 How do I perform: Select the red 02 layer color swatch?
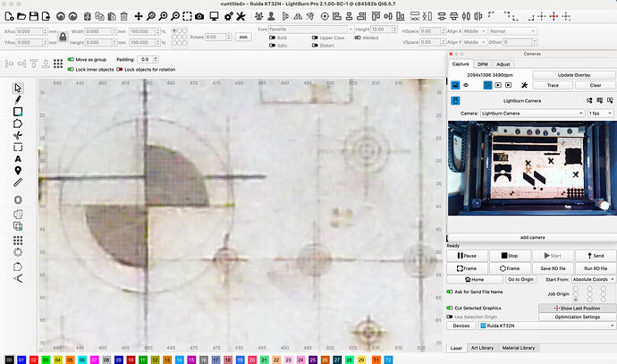(32, 359)
